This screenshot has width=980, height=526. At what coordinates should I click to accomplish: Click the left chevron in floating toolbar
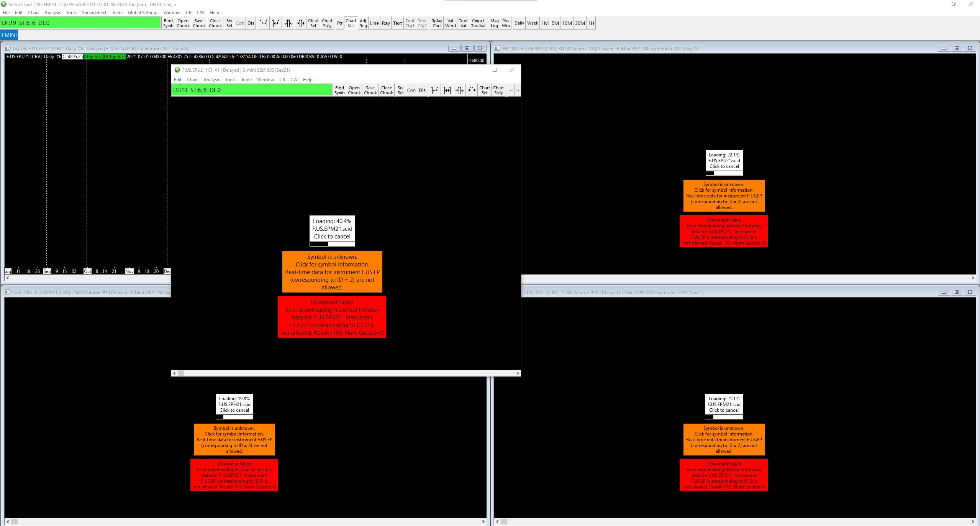(511, 90)
